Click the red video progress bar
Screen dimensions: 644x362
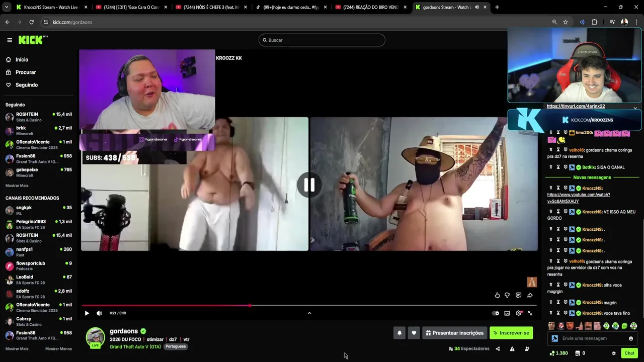pos(166,305)
